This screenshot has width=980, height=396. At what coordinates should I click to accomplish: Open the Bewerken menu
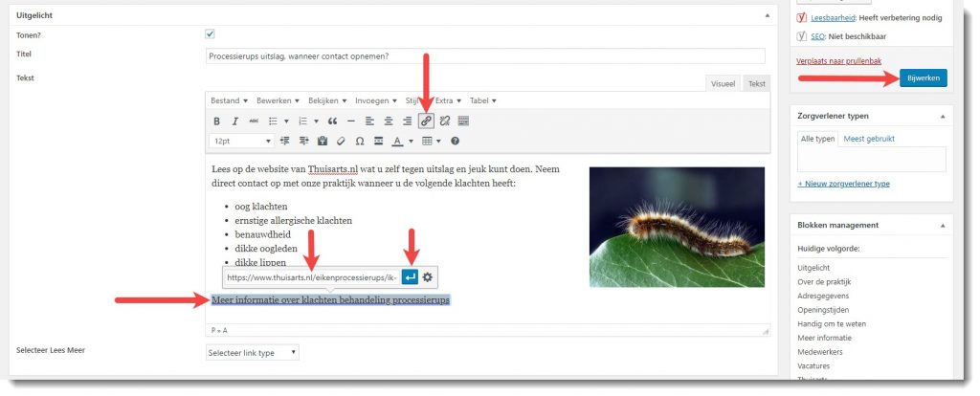pyautogui.click(x=278, y=100)
